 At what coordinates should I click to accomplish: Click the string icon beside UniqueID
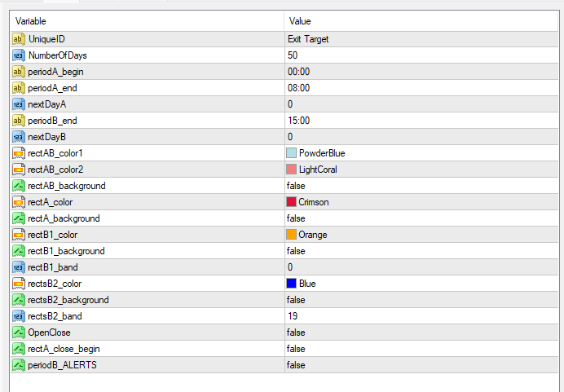point(19,39)
